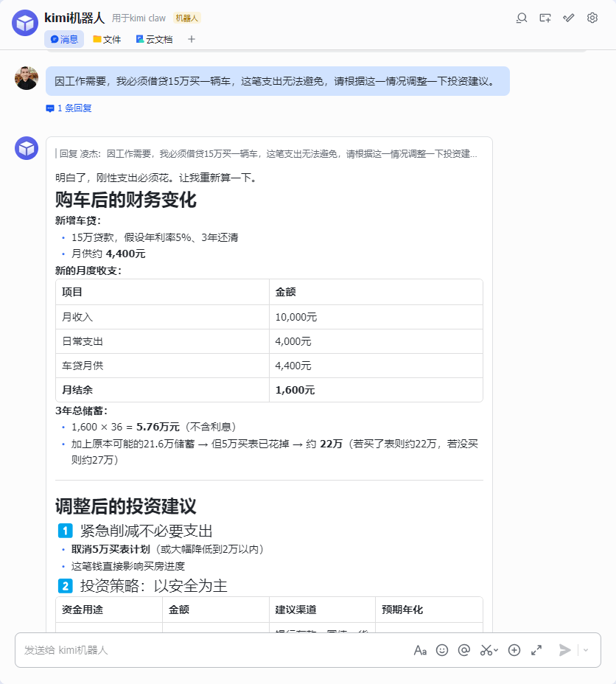Click the text 紧急削减不必要支出
This screenshot has width=616, height=684.
(x=146, y=531)
